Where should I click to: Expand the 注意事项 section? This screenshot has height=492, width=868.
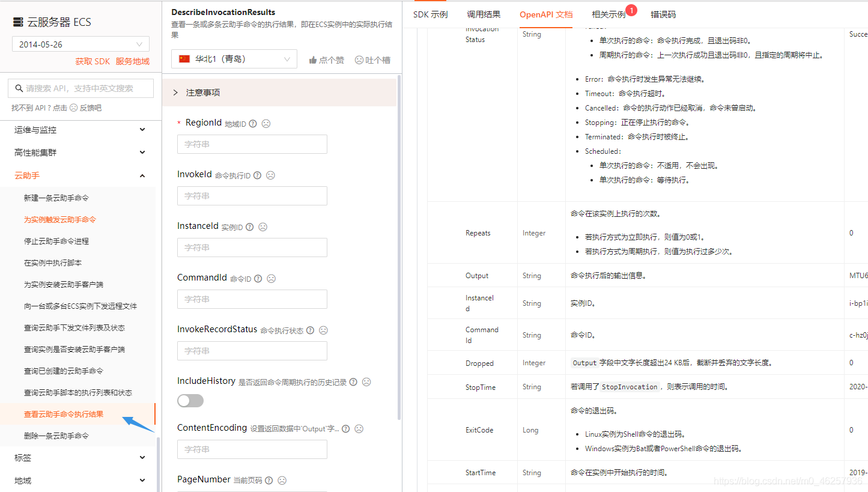coord(279,93)
